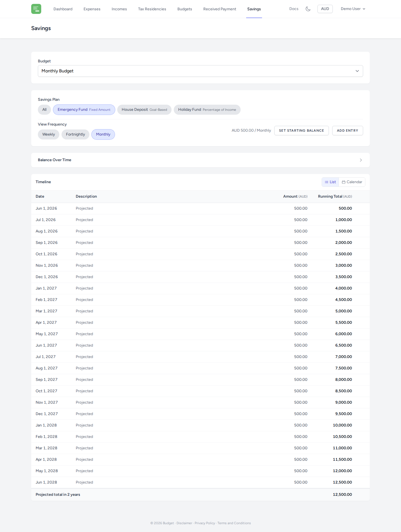Viewport: 401px width, 532px height.
Task: Click the May 1, 2027 date cell
Action: [x=47, y=334]
